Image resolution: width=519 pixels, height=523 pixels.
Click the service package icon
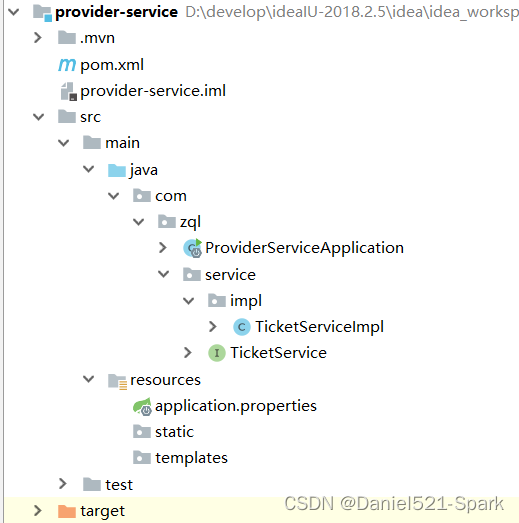point(192,274)
